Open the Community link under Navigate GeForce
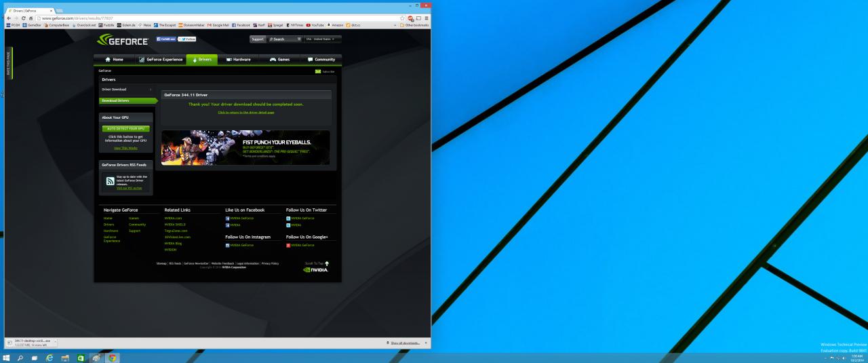Image resolution: width=868 pixels, height=363 pixels. click(137, 225)
